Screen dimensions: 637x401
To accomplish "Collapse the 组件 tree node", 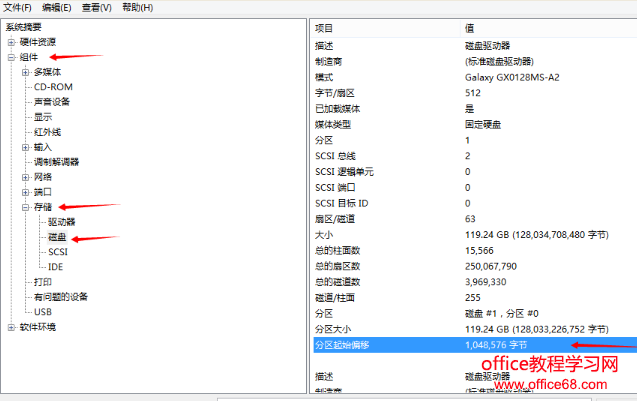I will click(x=11, y=57).
